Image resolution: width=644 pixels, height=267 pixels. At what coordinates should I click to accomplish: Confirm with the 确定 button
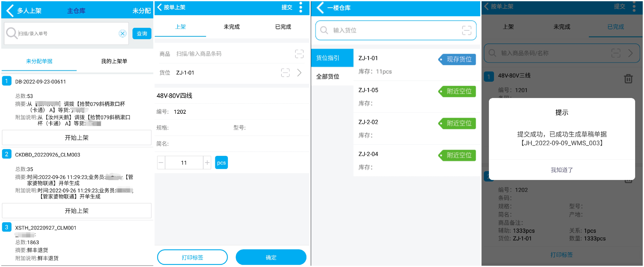pyautogui.click(x=271, y=257)
